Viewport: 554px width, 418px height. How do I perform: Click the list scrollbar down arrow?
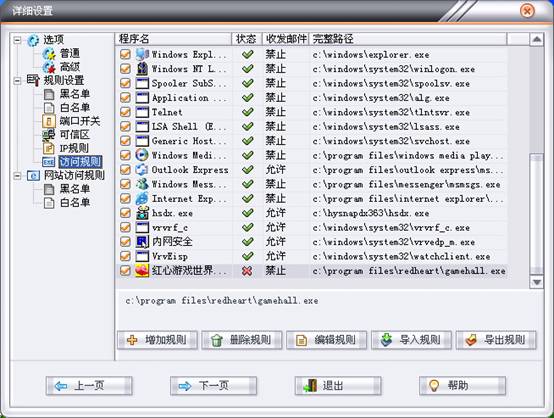point(536,282)
